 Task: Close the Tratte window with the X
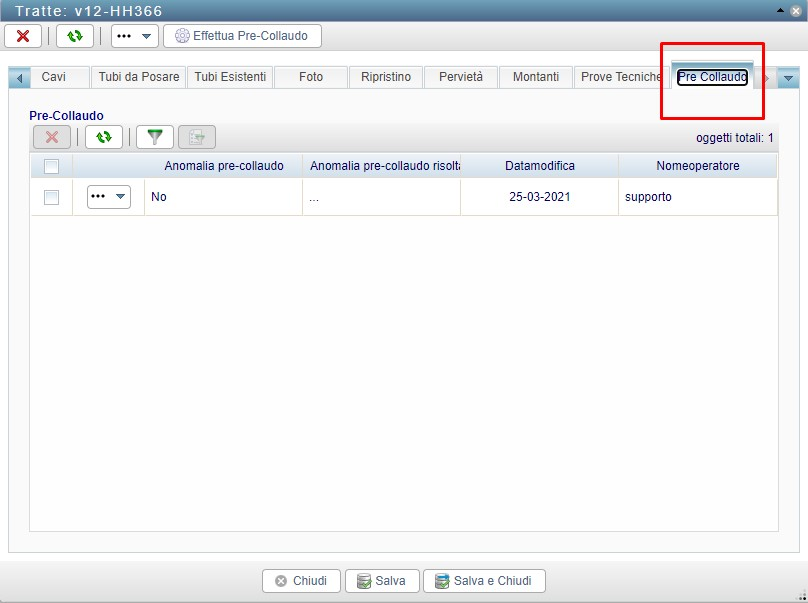(x=796, y=11)
